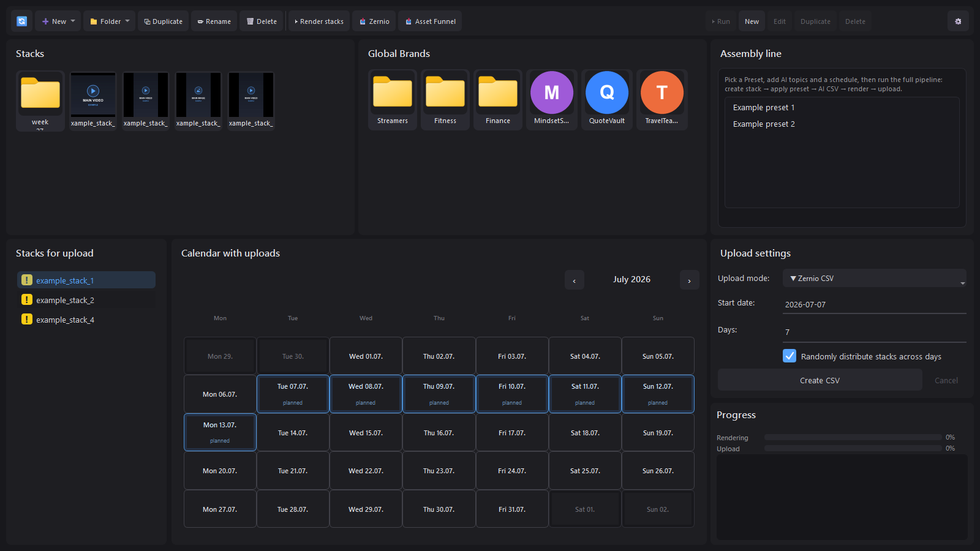This screenshot has height=551, width=980.
Task: Select the second xample_stack thumbnail
Action: 146,100
